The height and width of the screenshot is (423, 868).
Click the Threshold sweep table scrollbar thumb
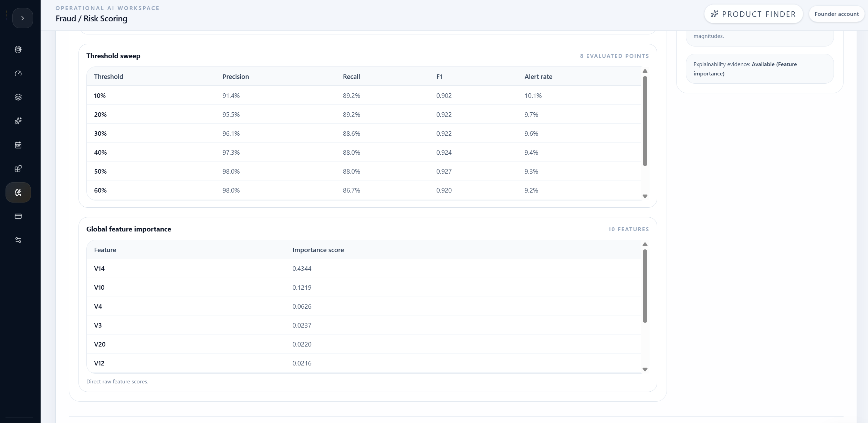645,121
